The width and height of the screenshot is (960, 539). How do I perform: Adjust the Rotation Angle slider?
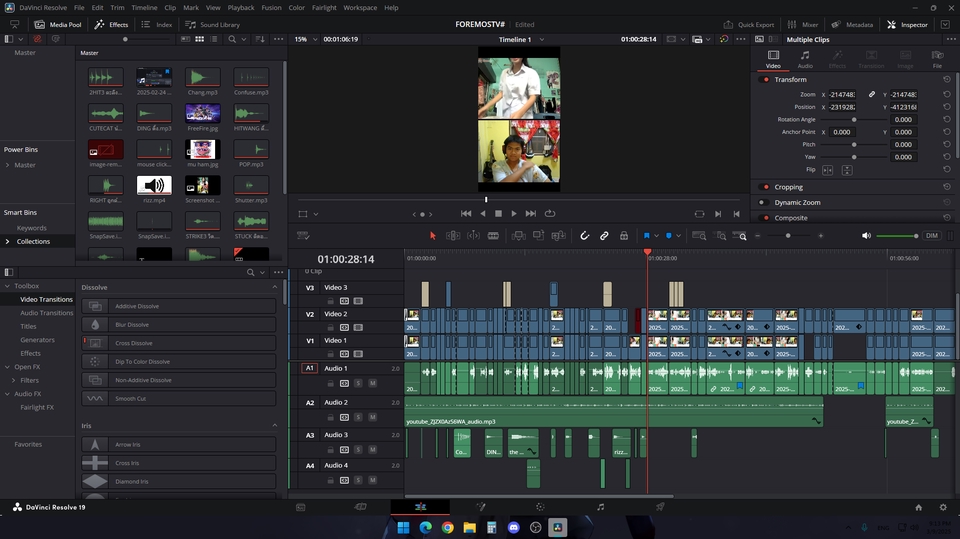pyautogui.click(x=853, y=119)
